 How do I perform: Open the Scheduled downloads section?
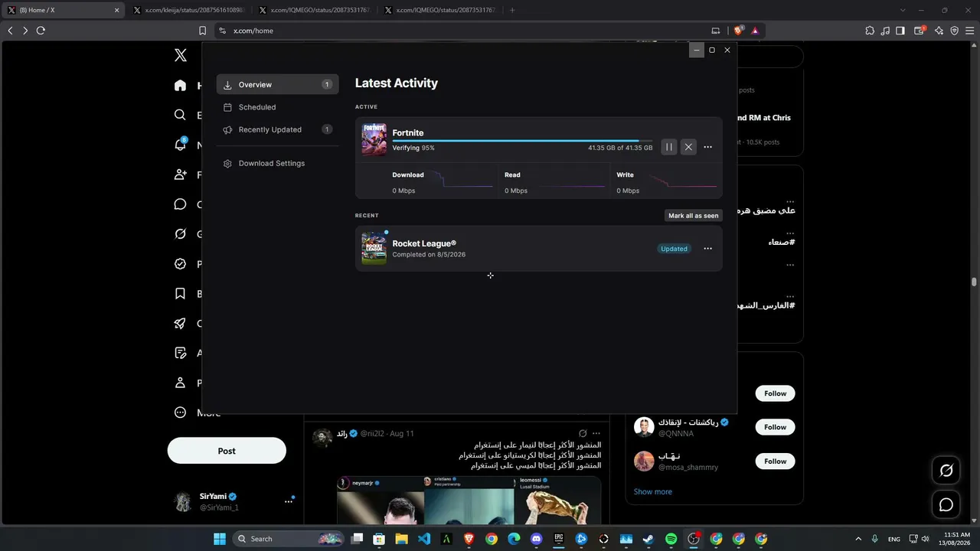(x=277, y=107)
